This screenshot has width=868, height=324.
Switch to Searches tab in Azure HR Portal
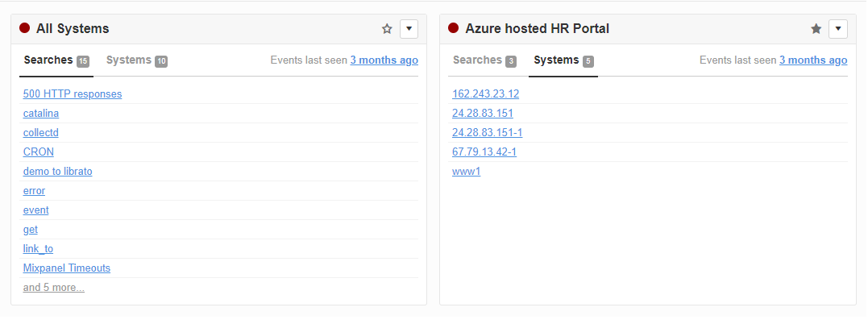(x=484, y=60)
